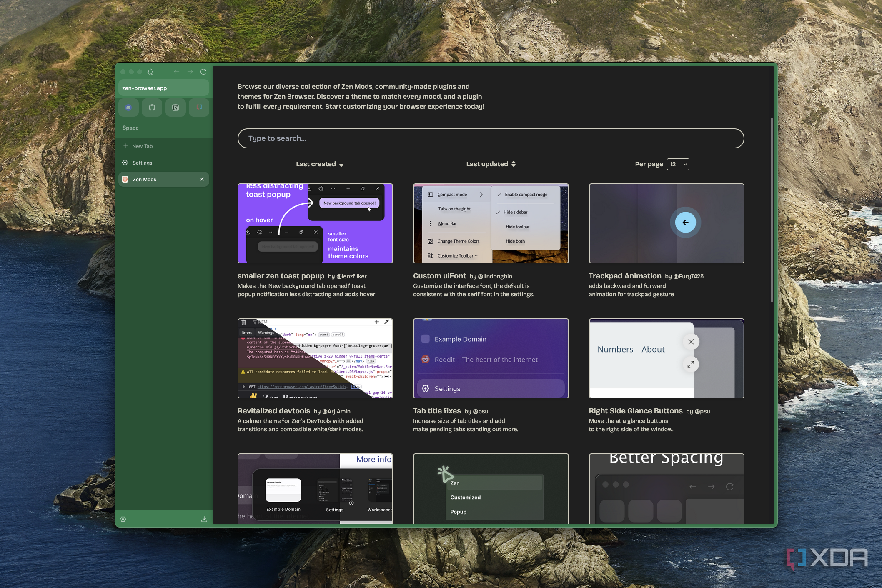This screenshot has width=882, height=588.
Task: Click the description 'Move the at a glance buttons'
Action: 631,425
